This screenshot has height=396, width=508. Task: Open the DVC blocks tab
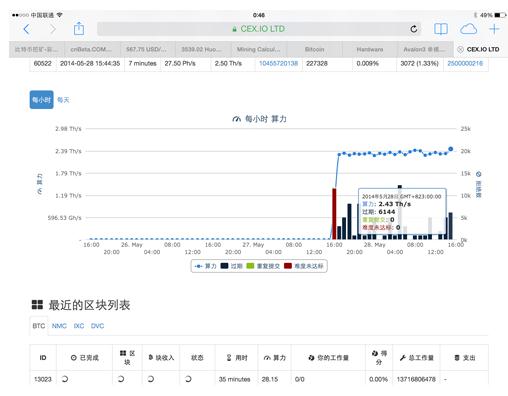pos(97,326)
